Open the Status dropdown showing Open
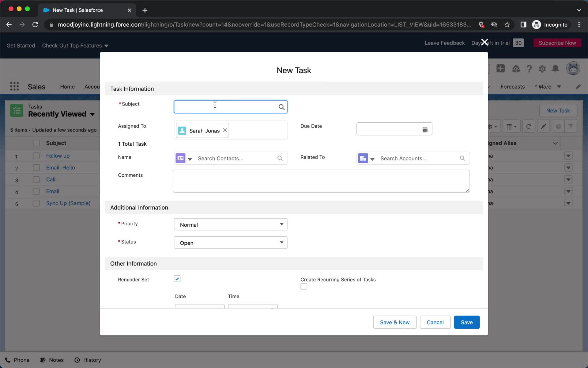Image resolution: width=588 pixels, height=368 pixels. coord(231,243)
